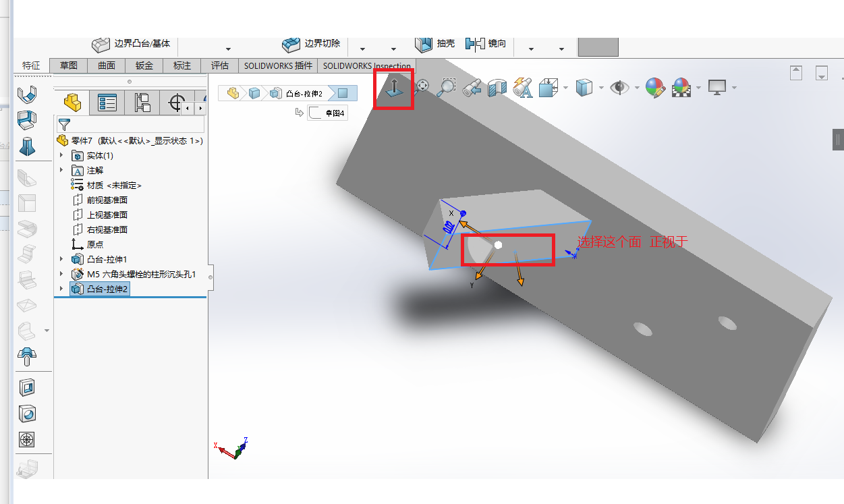This screenshot has height=504, width=844.
Task: Expand the 凸台-拉伸2 feature
Action: tap(61, 289)
